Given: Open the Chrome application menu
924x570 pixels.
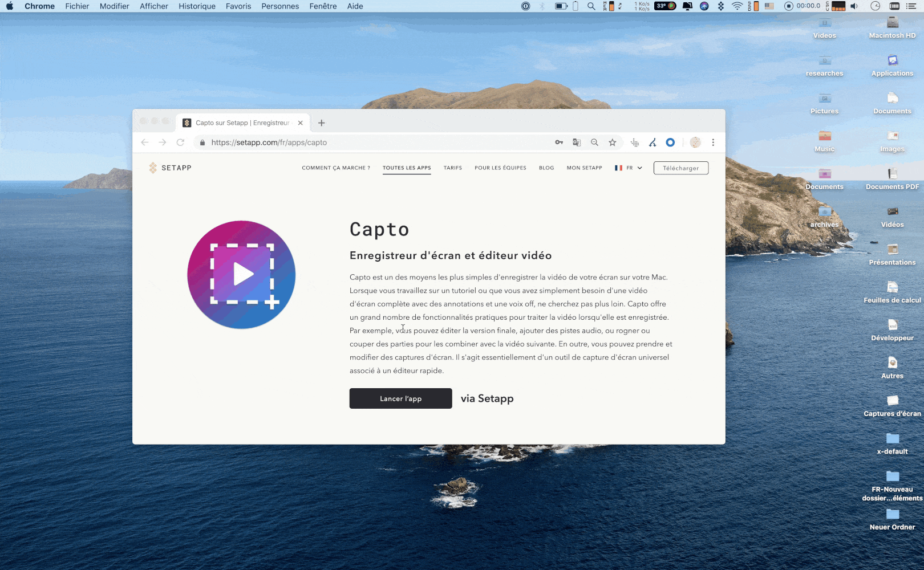Looking at the screenshot, I should click(x=40, y=6).
